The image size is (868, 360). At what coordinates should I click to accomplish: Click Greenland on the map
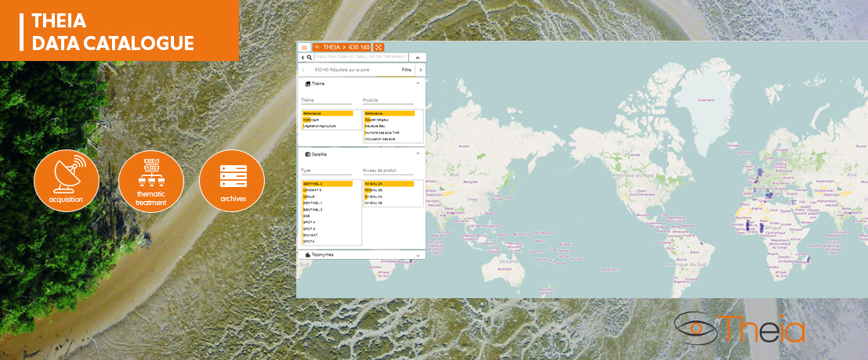click(706, 100)
